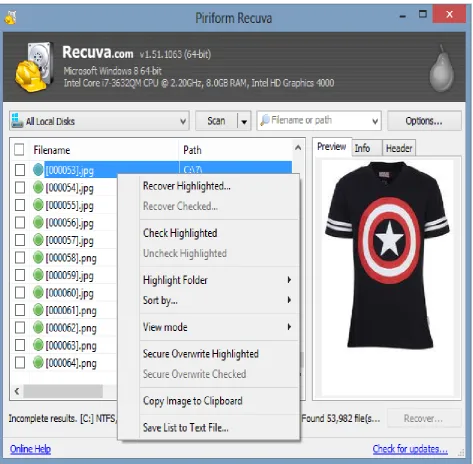
Task: Click the green status dot of [000058].png
Action: (38, 257)
